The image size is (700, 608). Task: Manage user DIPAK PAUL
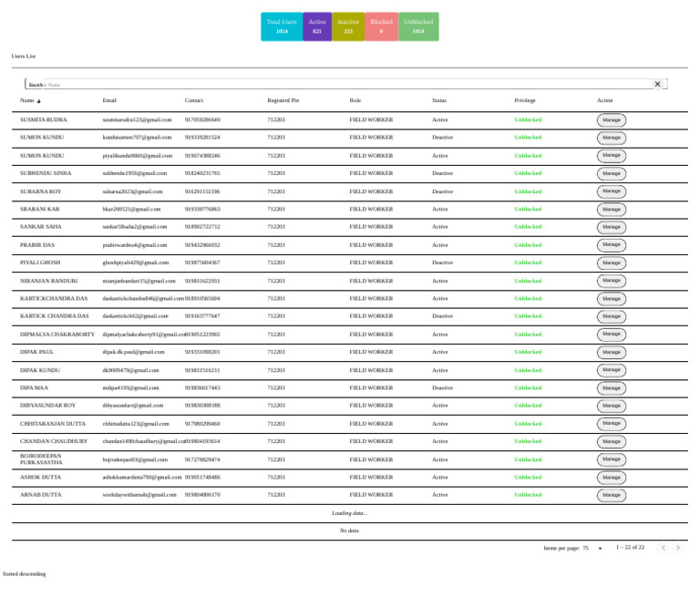[x=612, y=352]
